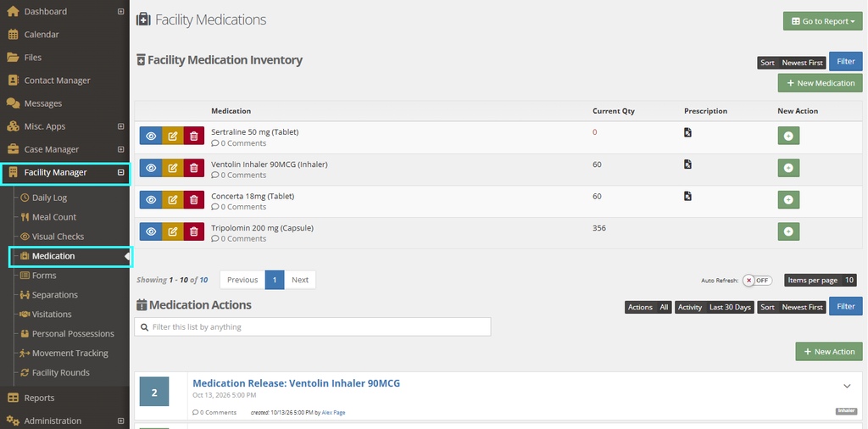Expand the Ventolin Medication Release action chevron
The image size is (868, 429).
click(847, 386)
